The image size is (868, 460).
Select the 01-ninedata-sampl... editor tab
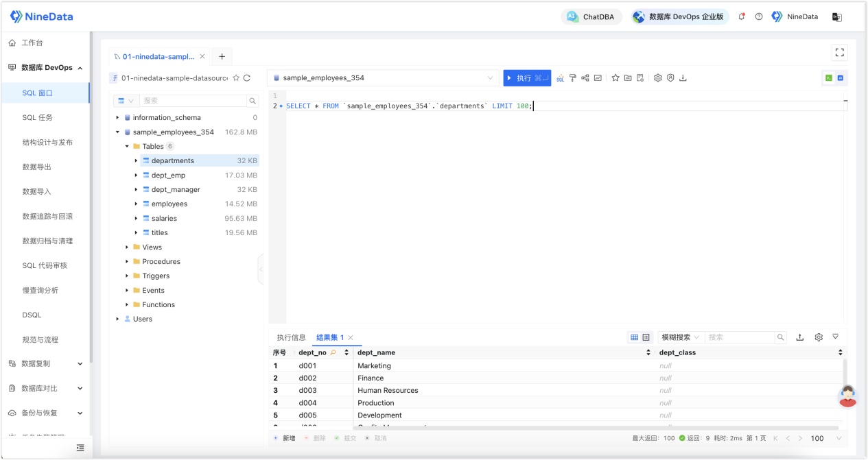pos(159,57)
